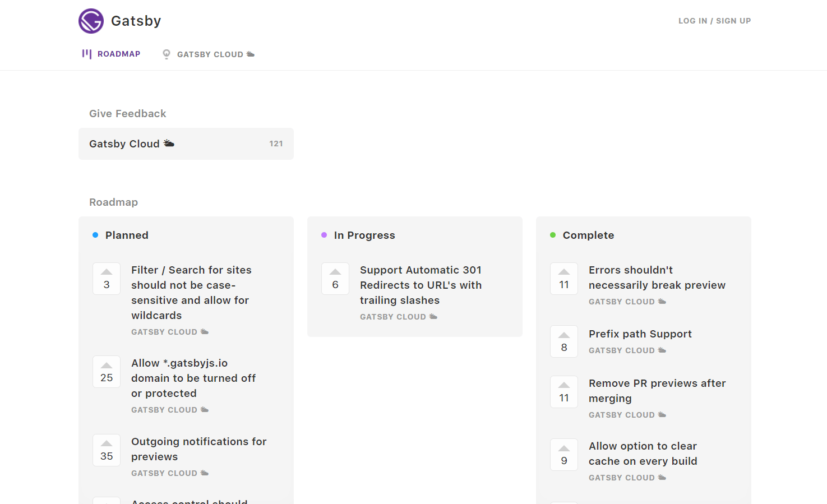Click Gatsby Cloud tag under 301 Redirects post

coord(399,317)
